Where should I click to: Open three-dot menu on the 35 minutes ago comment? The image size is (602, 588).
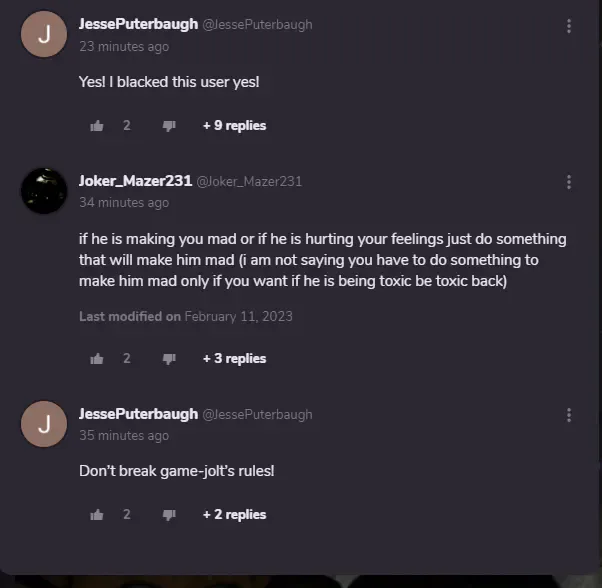569,415
